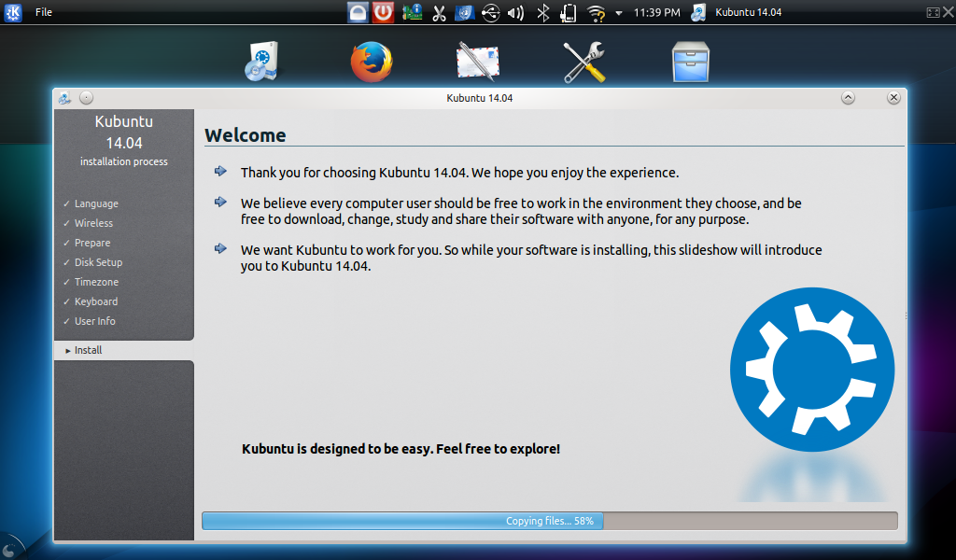Click the round pin button in titlebar

pyautogui.click(x=87, y=97)
